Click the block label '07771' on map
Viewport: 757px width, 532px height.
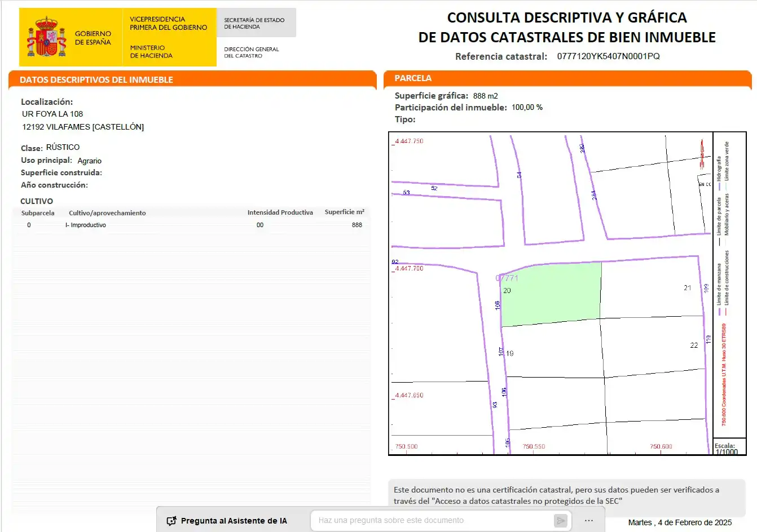click(507, 278)
